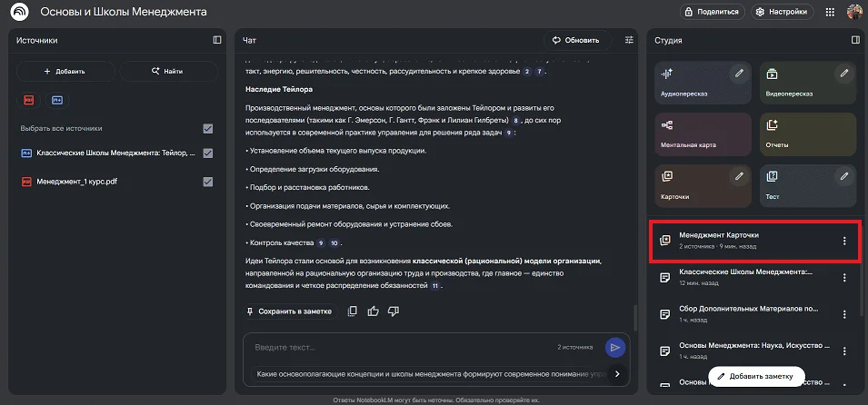
Task: Open Отчеты tile in studio
Action: coord(803,133)
